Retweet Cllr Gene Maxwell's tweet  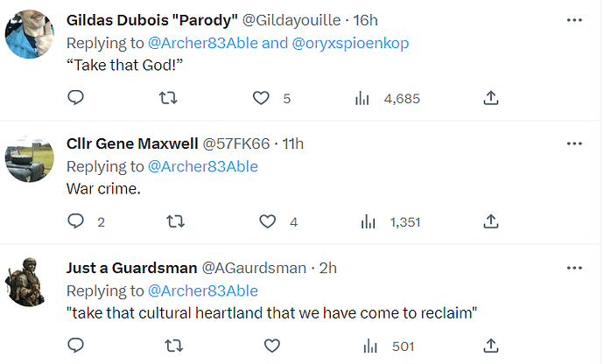(174, 222)
